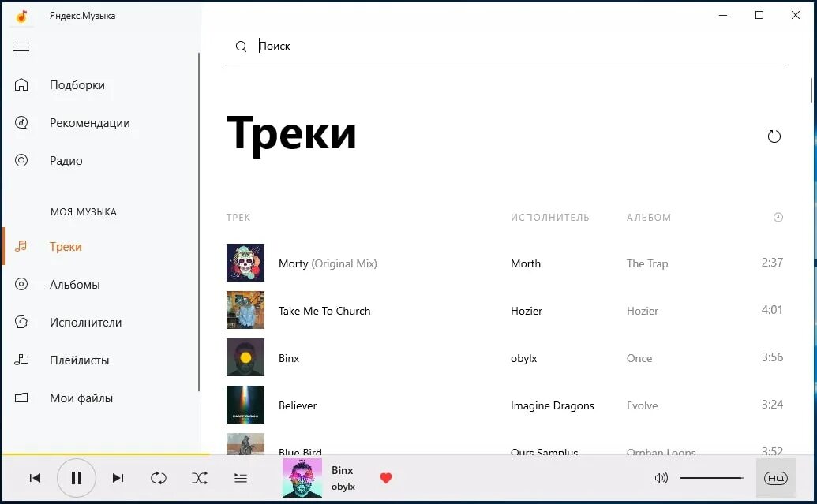The width and height of the screenshot is (817, 504).
Task: Select the Take Me To Church title
Action: pyautogui.click(x=324, y=312)
